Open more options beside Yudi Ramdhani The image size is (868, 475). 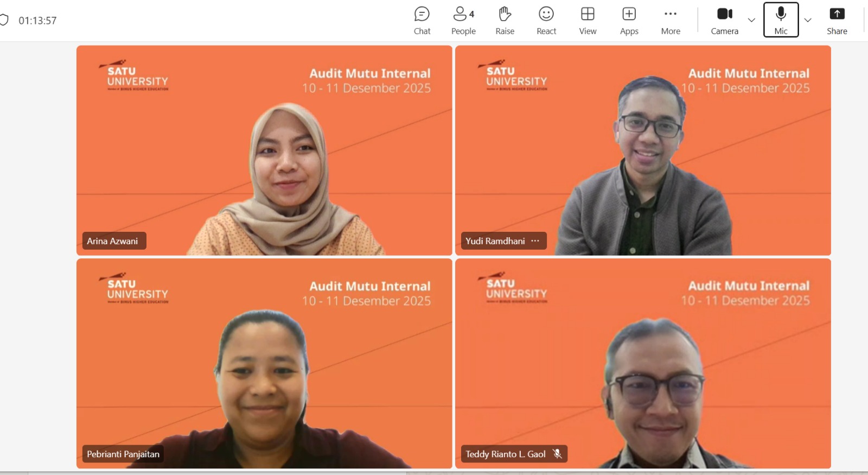[535, 240]
